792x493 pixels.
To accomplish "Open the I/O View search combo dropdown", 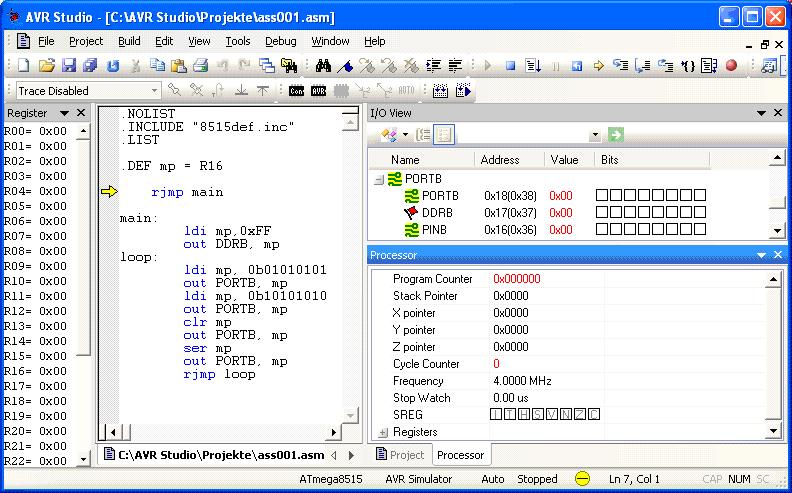I will click(596, 135).
